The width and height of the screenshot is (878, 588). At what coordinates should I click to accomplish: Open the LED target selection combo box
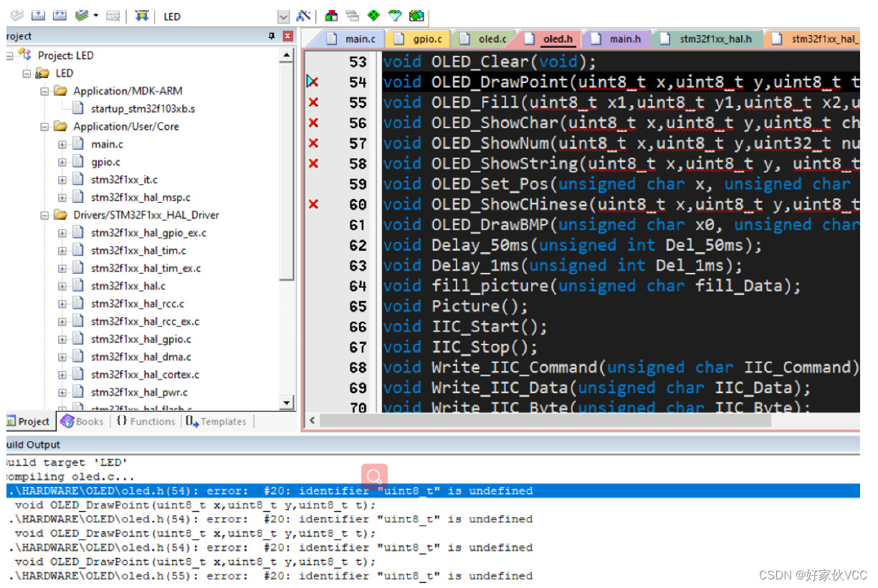pyautogui.click(x=283, y=16)
